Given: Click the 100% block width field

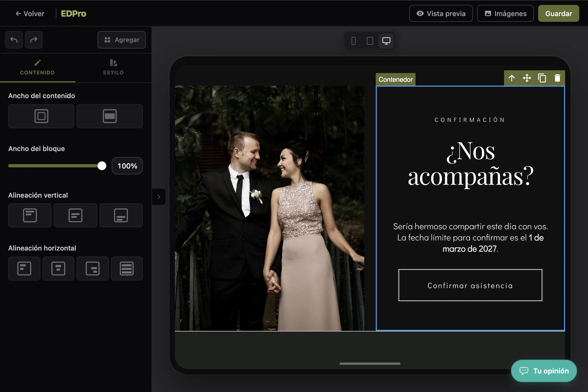Looking at the screenshot, I should point(127,166).
